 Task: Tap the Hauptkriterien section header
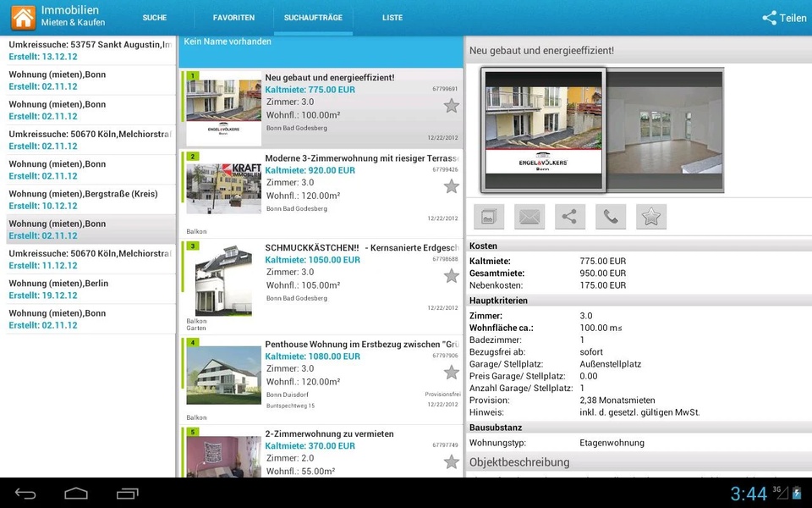[x=639, y=300]
